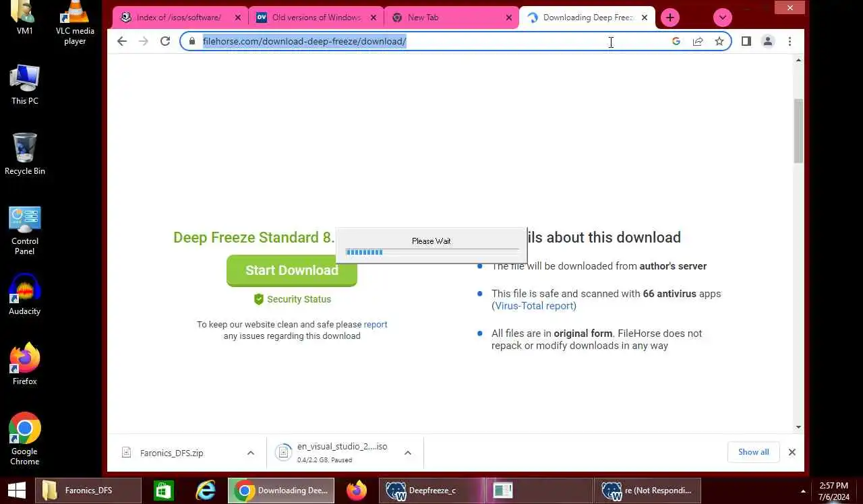Open the Virus-Total report link

[x=534, y=306]
